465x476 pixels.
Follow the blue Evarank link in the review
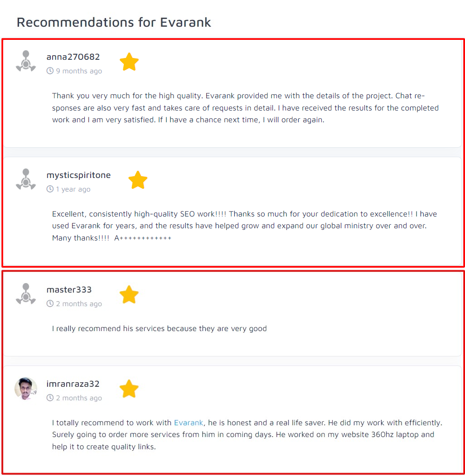189,423
